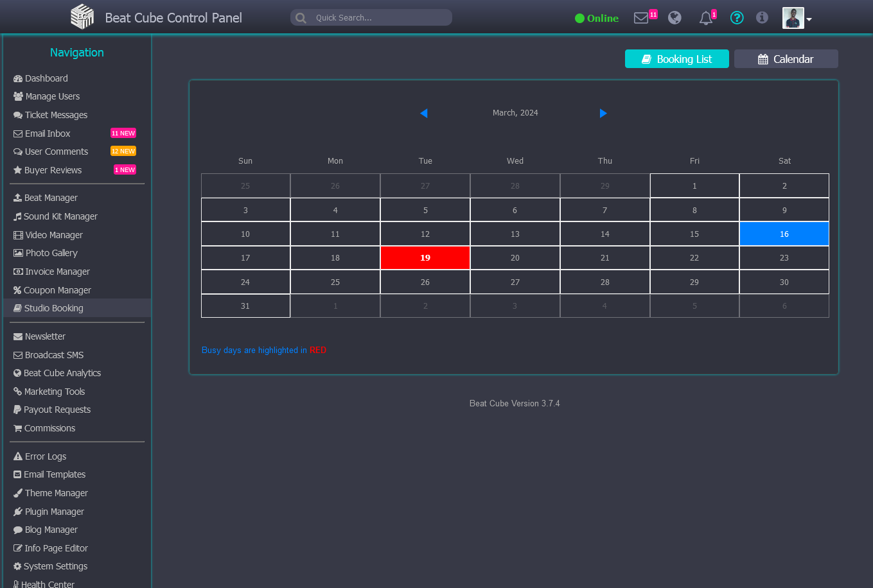This screenshot has width=873, height=588.
Task: Click the Sound Kit Manager music icon
Action: [x=17, y=216]
